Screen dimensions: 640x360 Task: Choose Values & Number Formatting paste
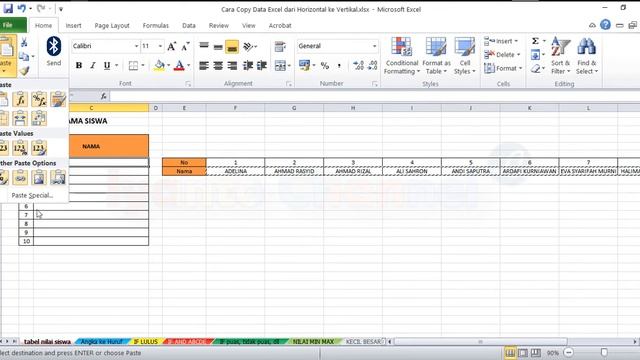pyautogui.click(x=20, y=148)
